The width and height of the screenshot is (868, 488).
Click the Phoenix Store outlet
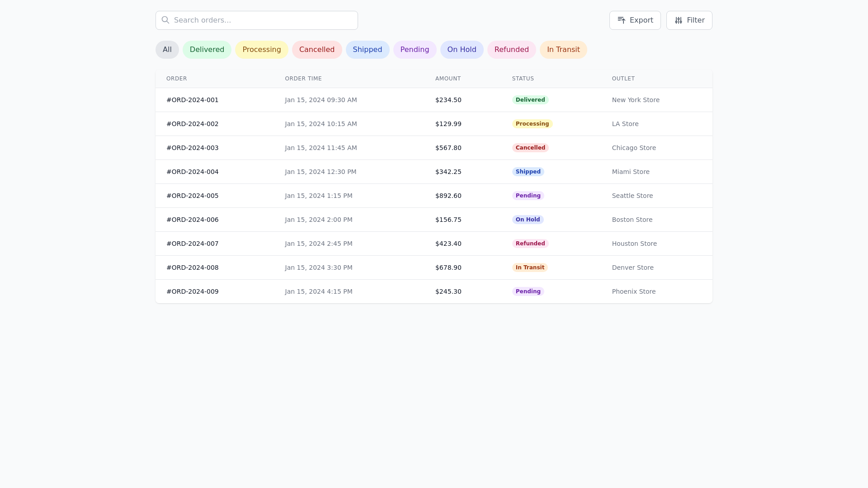tap(634, 291)
